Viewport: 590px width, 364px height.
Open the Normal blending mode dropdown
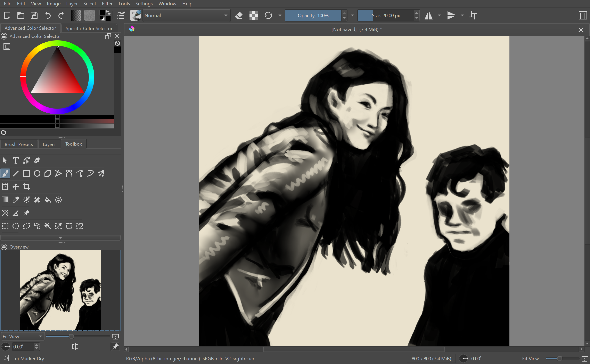[x=186, y=15]
